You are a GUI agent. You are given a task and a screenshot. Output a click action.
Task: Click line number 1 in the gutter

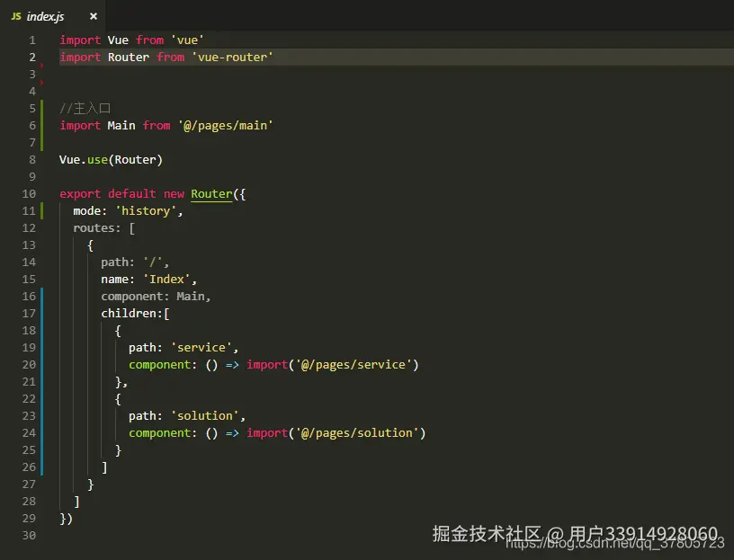(x=32, y=40)
